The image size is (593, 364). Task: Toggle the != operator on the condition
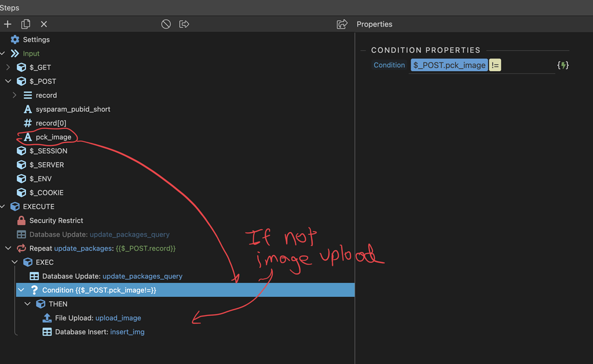click(495, 65)
